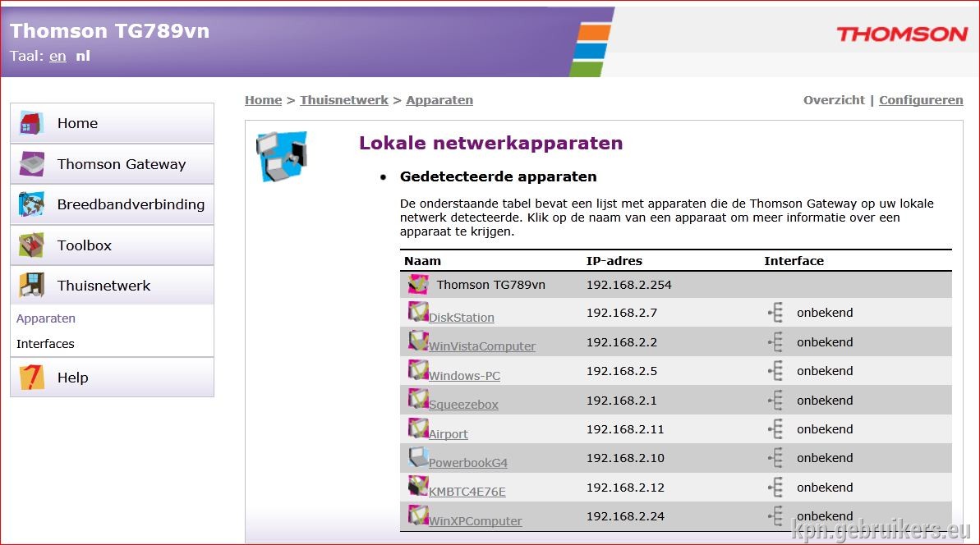Open the Toolbox menu item
This screenshot has height=545, width=980.
(112, 245)
